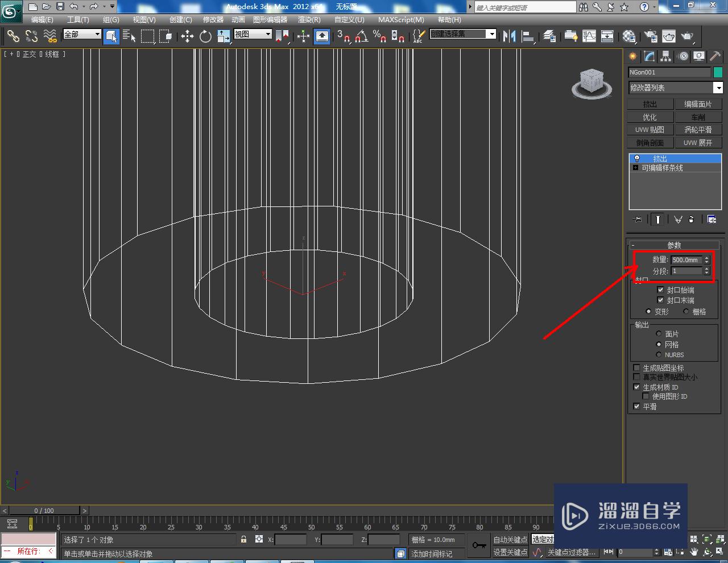Select the Move tool
Viewport: 728px width, 563px height.
[x=187, y=36]
